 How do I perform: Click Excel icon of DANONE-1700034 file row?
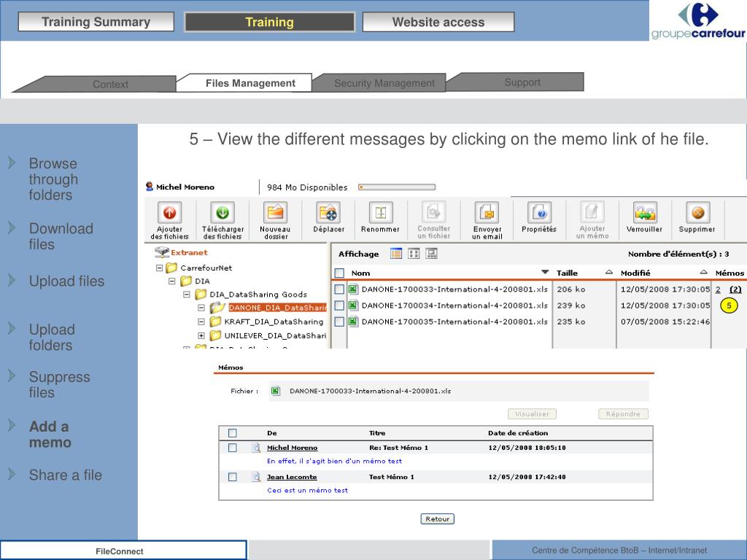352,306
